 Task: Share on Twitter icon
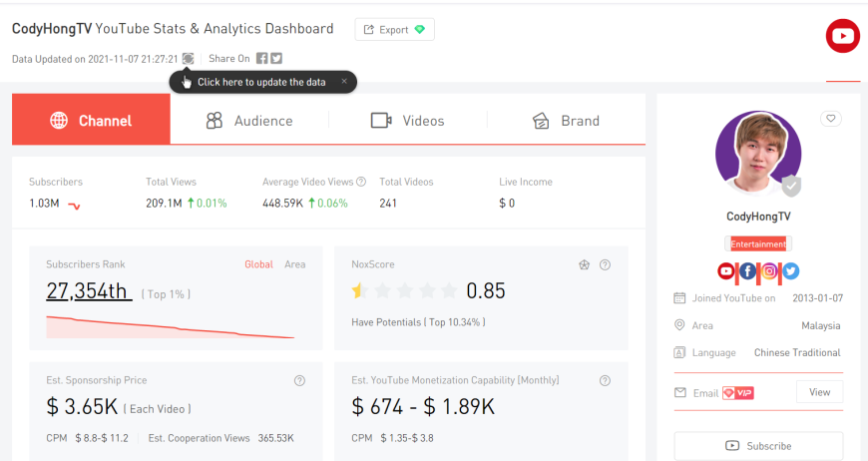[x=276, y=58]
